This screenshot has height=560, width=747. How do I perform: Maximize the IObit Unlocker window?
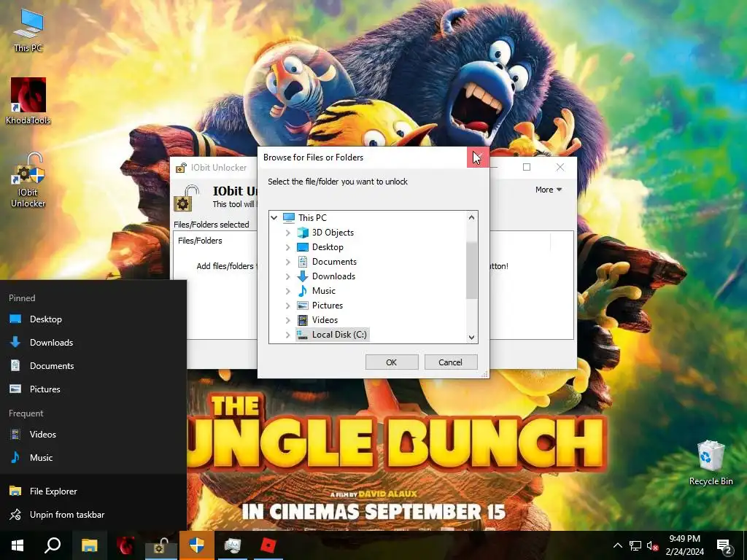tap(527, 167)
